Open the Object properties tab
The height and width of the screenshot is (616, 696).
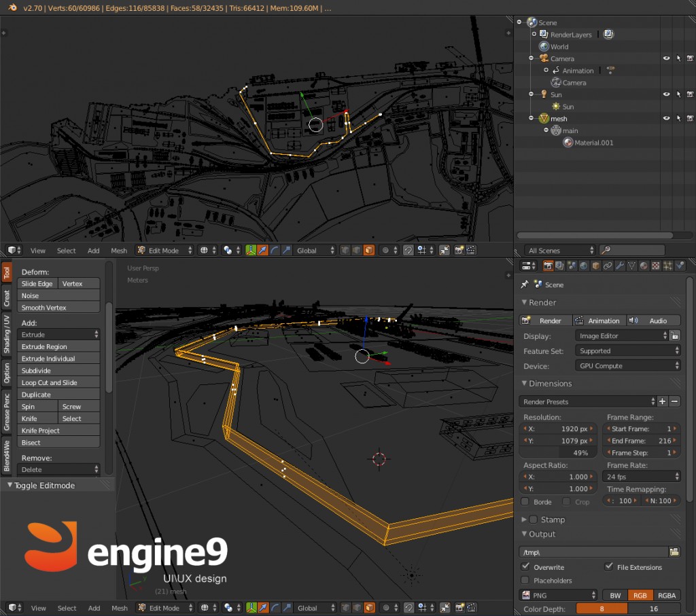click(597, 266)
